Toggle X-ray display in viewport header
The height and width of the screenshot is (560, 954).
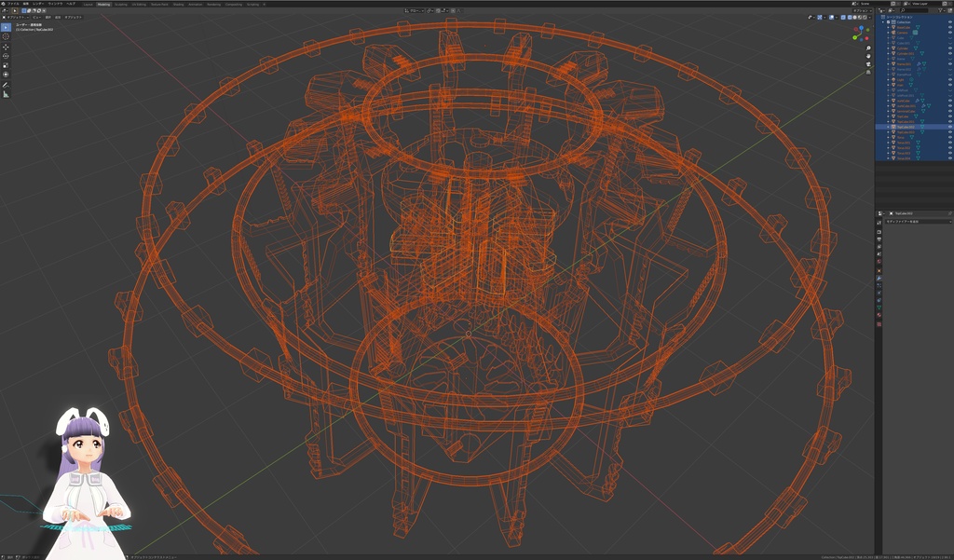[843, 17]
